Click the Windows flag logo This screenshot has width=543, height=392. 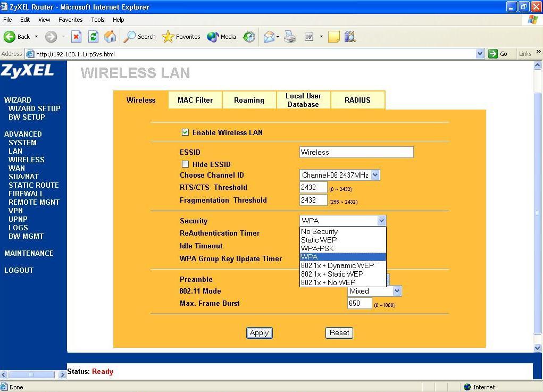point(532,19)
